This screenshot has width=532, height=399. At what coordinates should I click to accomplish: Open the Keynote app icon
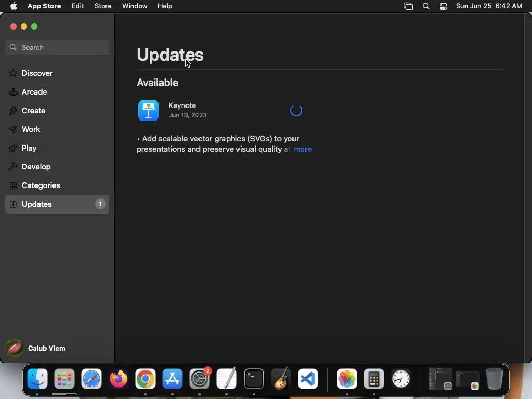point(148,110)
